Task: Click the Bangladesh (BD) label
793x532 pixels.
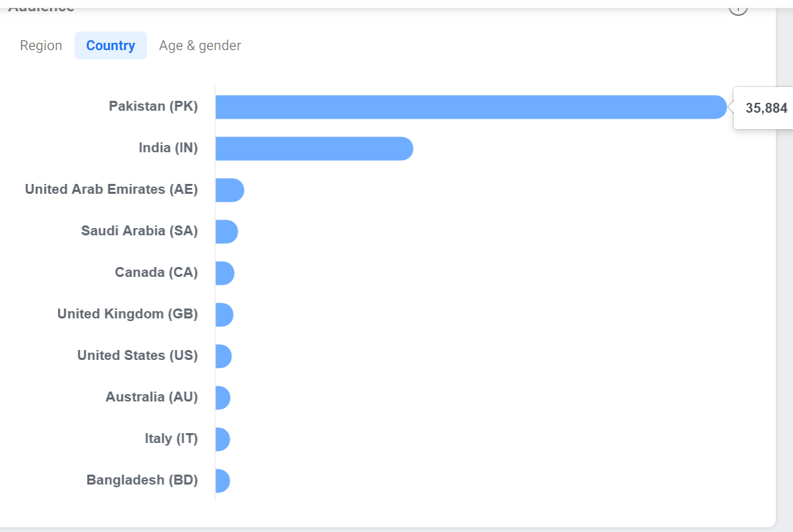Action: point(142,480)
